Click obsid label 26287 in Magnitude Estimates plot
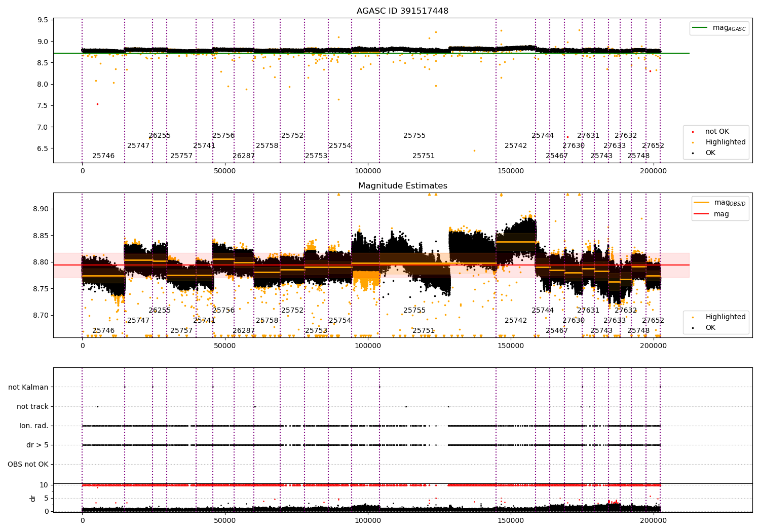760x532 pixels. 244,331
